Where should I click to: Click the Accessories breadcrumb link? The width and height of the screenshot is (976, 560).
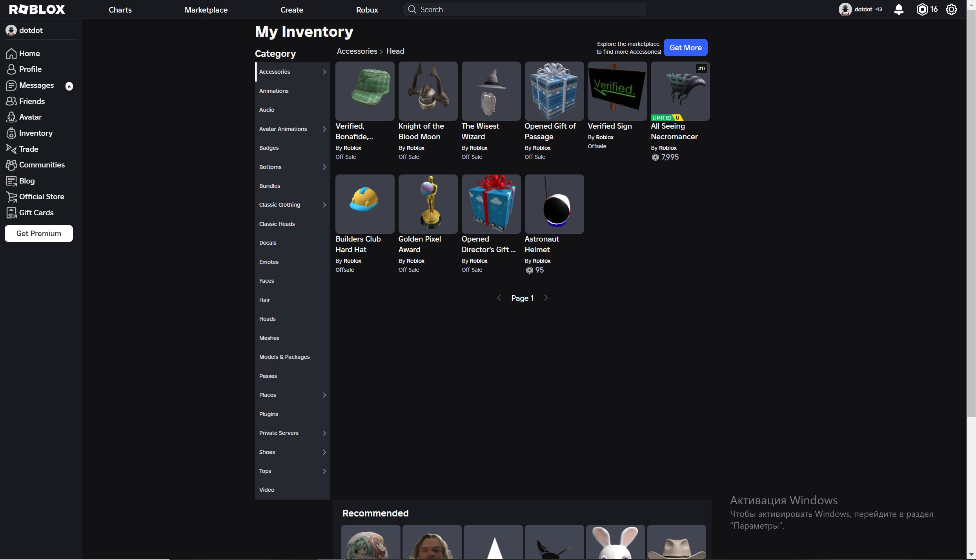pyautogui.click(x=357, y=51)
